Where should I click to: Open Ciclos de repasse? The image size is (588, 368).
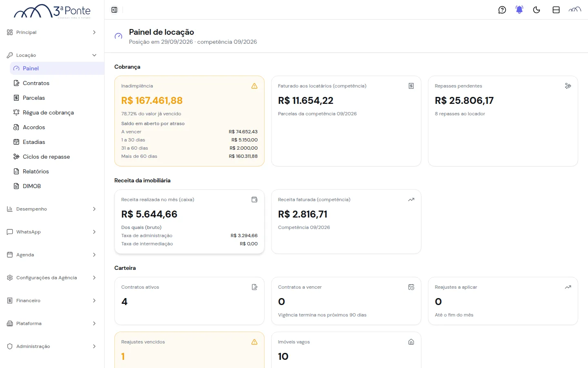(57, 157)
